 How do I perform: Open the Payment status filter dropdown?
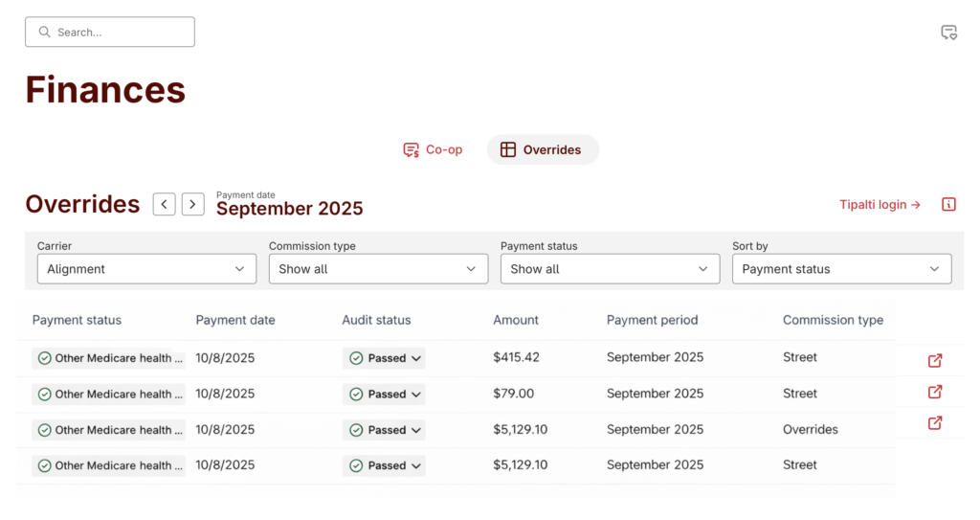[610, 269]
